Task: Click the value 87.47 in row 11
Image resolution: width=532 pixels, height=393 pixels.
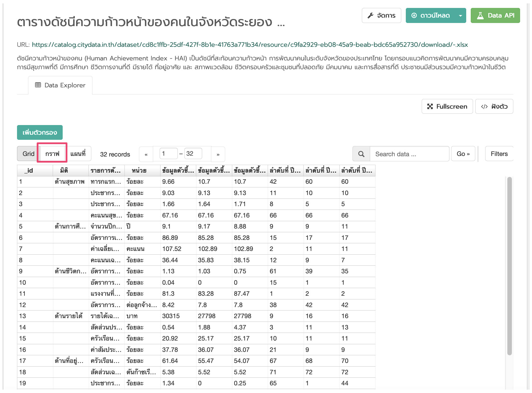Action: [250, 294]
